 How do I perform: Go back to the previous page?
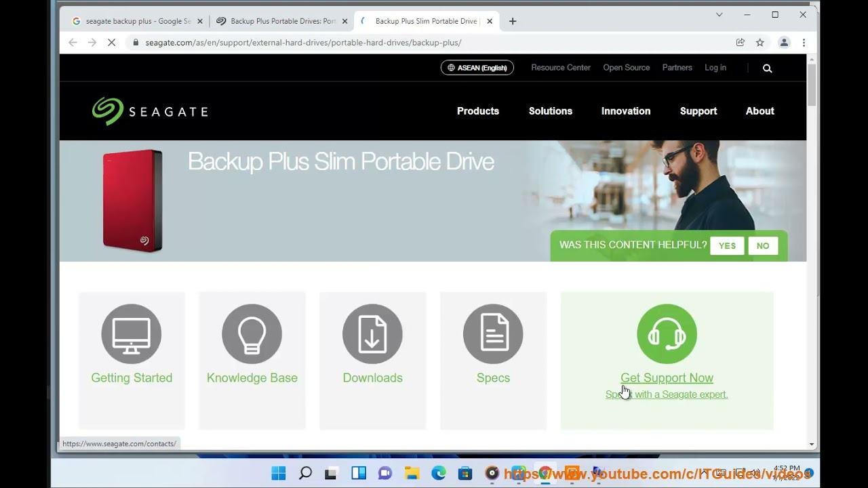pyautogui.click(x=73, y=42)
